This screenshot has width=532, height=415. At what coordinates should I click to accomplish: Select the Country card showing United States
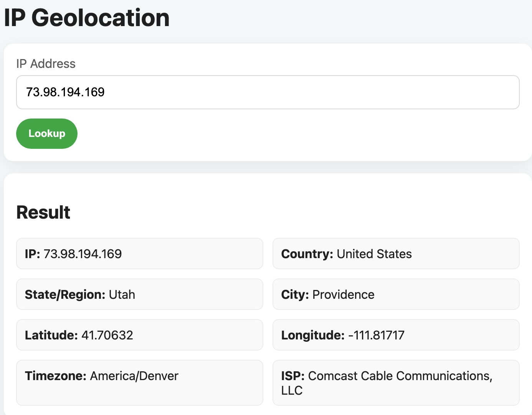[x=396, y=254]
